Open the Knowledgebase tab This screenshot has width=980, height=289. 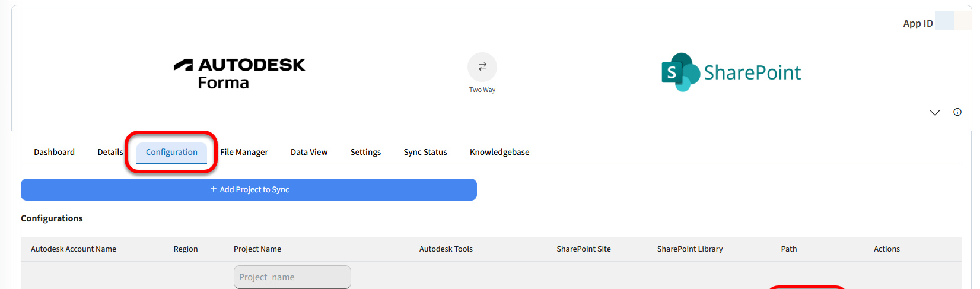499,152
